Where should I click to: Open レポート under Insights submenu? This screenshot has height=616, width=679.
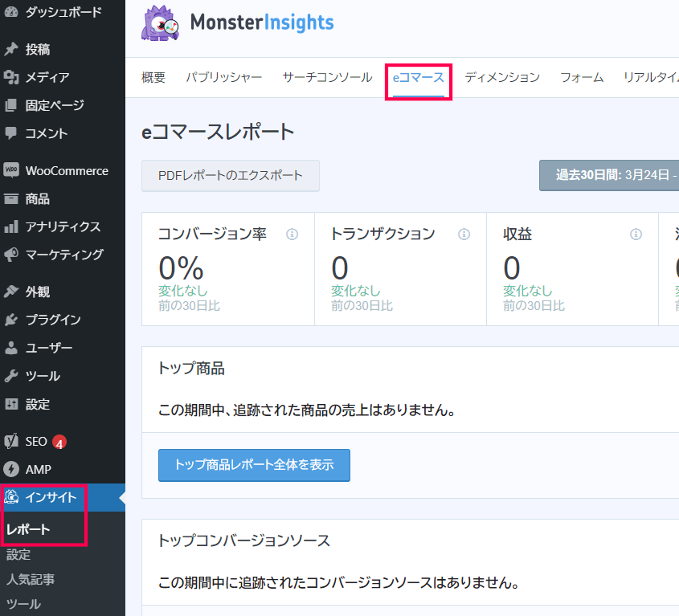28,529
